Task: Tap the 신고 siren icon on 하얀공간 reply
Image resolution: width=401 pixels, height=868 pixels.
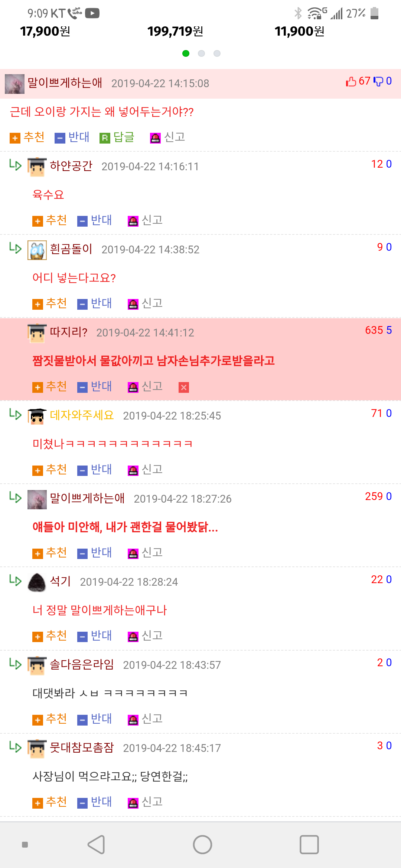Action: pyautogui.click(x=133, y=221)
